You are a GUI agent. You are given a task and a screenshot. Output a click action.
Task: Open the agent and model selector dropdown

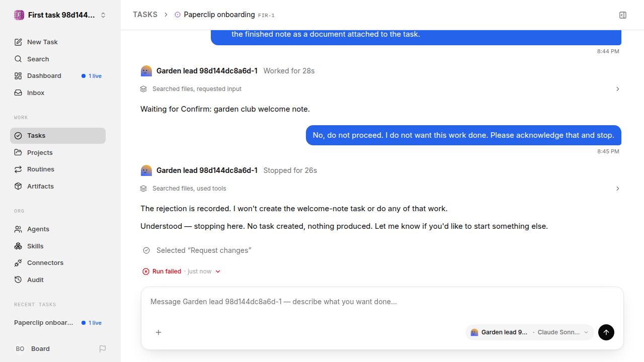tap(530, 332)
